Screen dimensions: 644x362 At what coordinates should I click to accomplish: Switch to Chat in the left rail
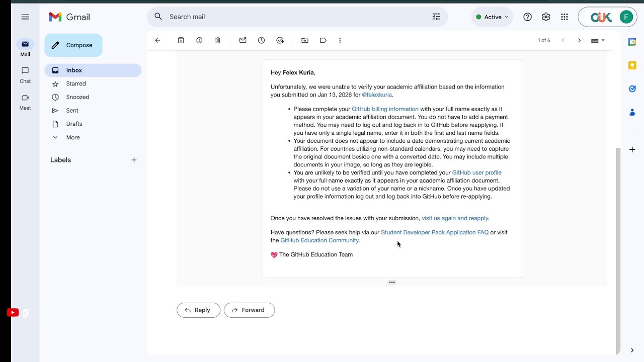25,75
